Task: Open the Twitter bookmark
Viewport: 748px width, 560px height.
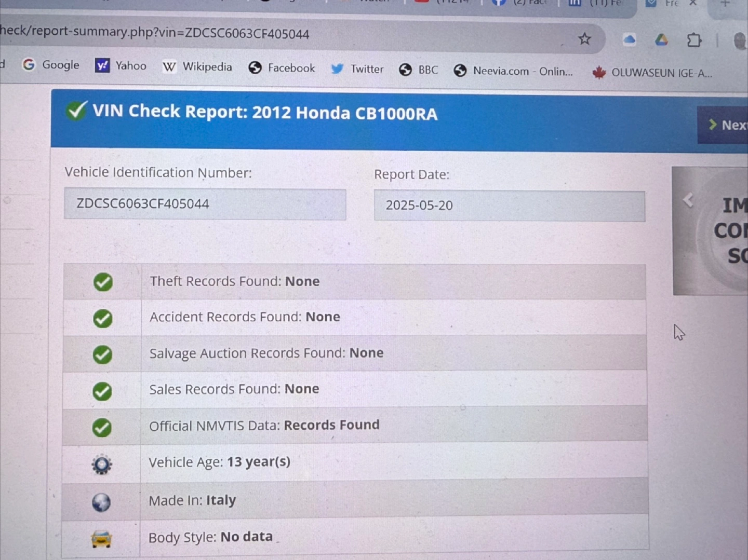Action: pos(357,69)
